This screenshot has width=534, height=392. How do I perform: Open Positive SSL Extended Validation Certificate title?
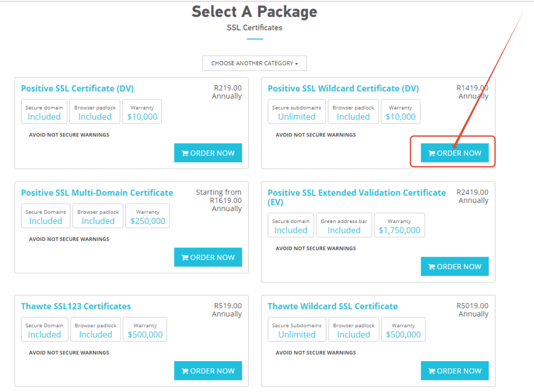point(357,197)
